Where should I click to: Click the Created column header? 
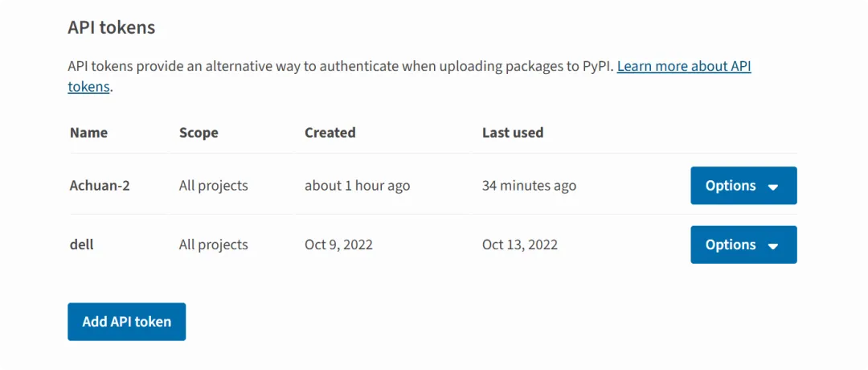[x=330, y=133]
